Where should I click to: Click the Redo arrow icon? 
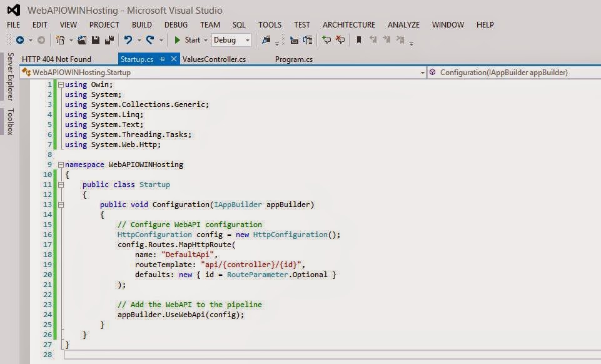tap(150, 40)
